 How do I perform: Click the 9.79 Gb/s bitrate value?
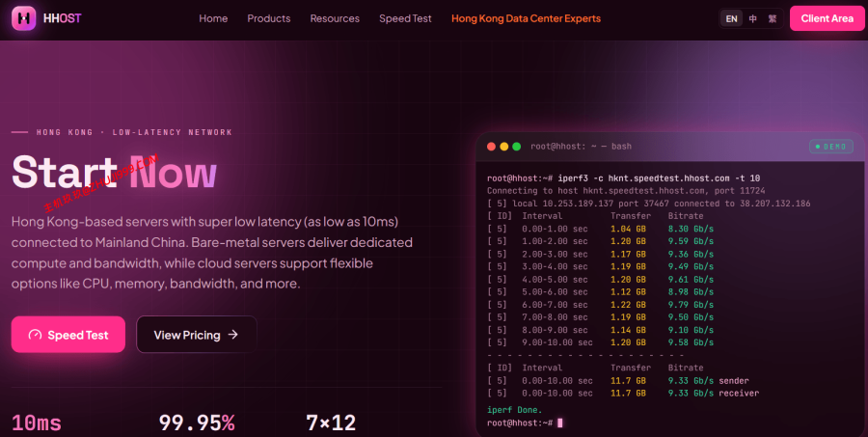pos(691,305)
